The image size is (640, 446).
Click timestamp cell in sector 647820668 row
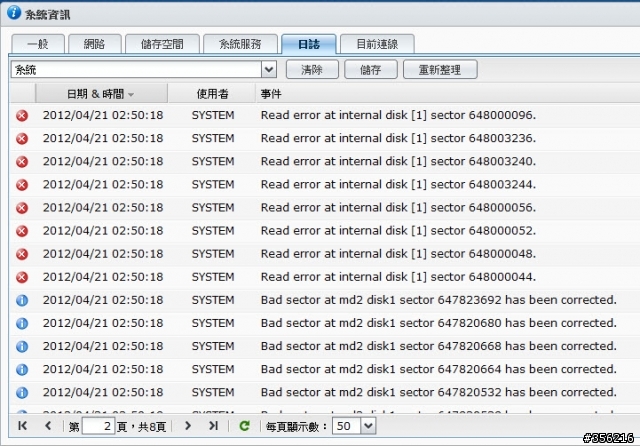tap(103, 346)
